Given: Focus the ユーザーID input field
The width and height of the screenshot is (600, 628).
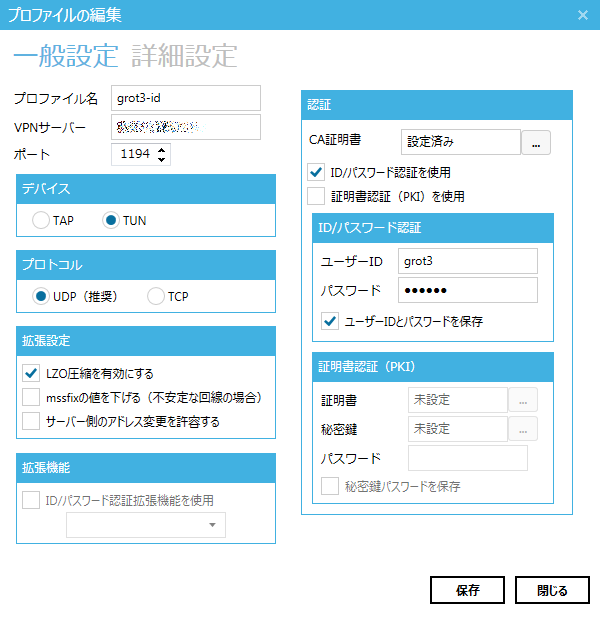Looking at the screenshot, I should [x=467, y=261].
